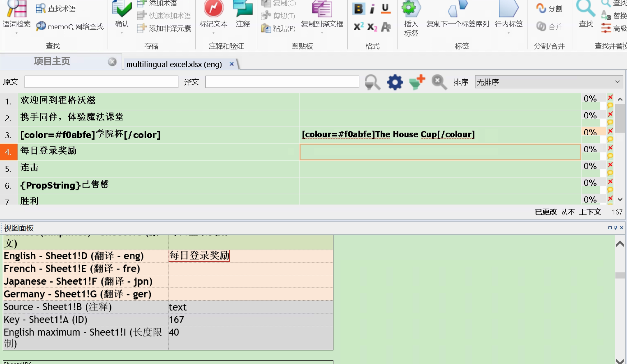
Task: Select multilingual excel.xlsx (eng) tab
Action: point(174,64)
